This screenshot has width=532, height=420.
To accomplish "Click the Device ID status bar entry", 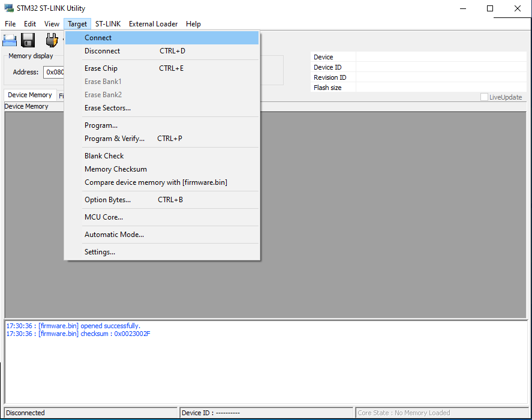I will (266, 413).
